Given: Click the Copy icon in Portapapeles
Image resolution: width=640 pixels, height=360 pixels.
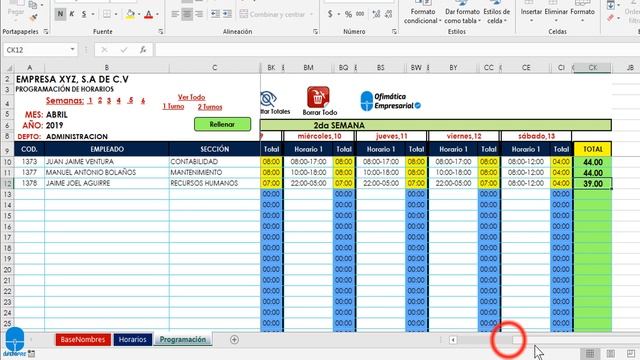Looking at the screenshot, I should [33, 5].
